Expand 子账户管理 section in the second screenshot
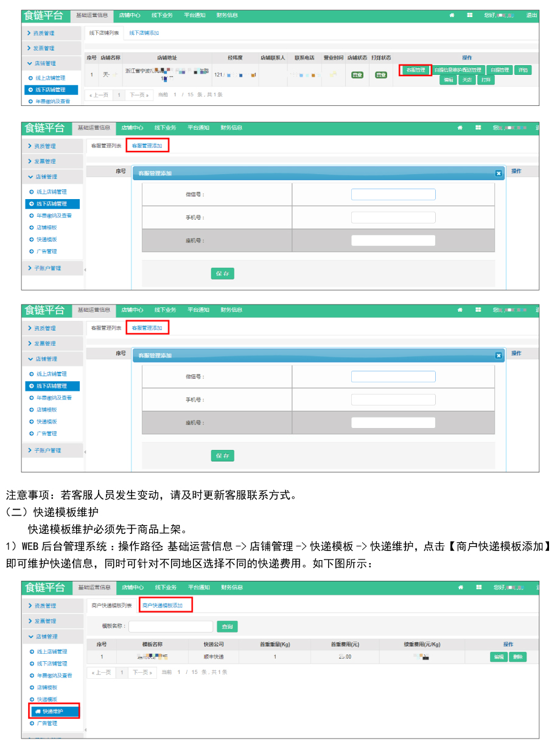560x747 pixels. pos(51,268)
